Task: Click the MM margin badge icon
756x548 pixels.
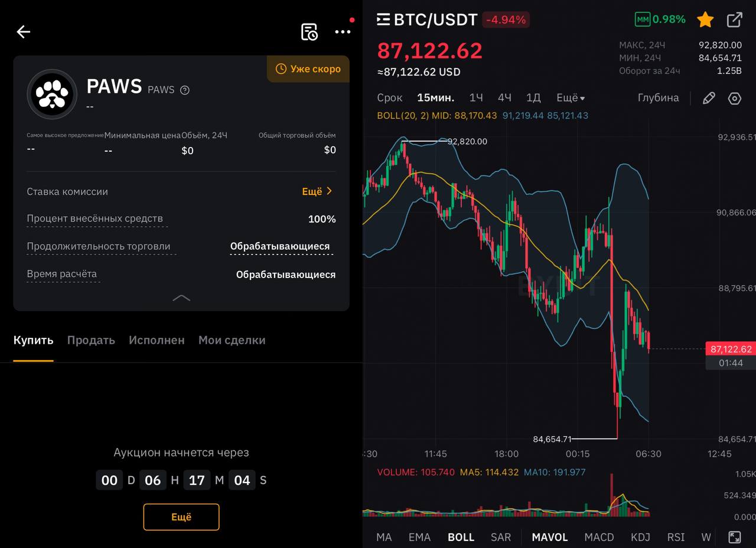Action: [x=642, y=19]
